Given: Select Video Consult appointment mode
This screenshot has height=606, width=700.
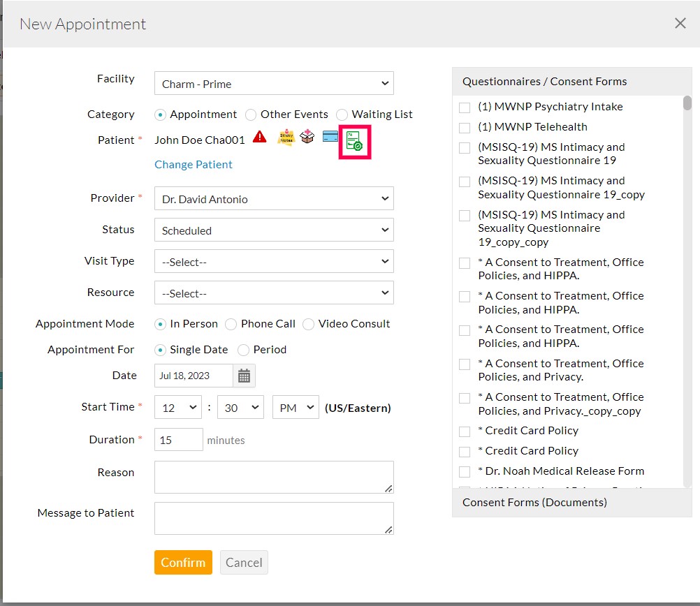Looking at the screenshot, I should [x=308, y=323].
